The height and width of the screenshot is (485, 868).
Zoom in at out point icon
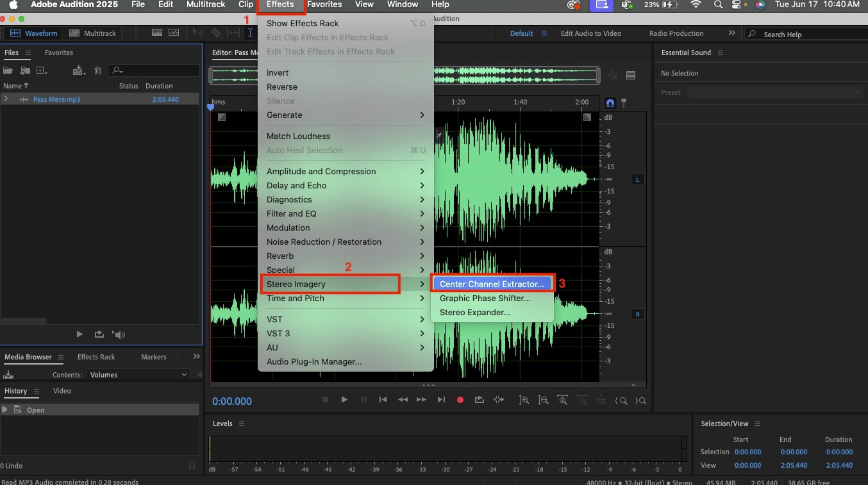point(640,400)
